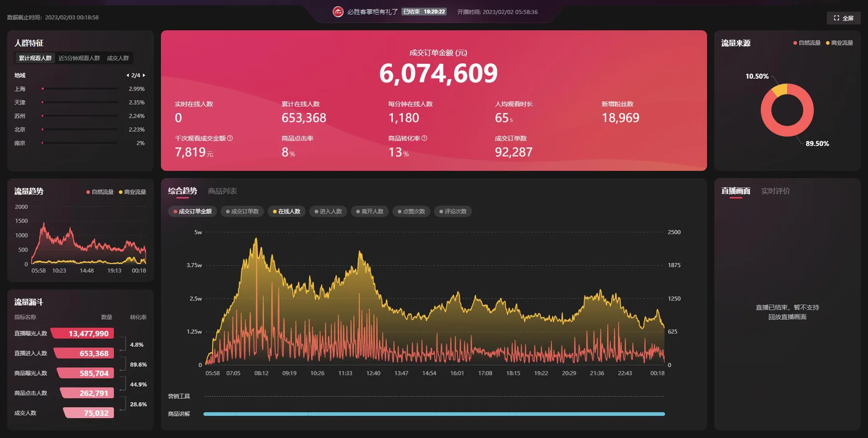Select the 成交人群 segment
The image size is (868, 438).
click(x=118, y=58)
